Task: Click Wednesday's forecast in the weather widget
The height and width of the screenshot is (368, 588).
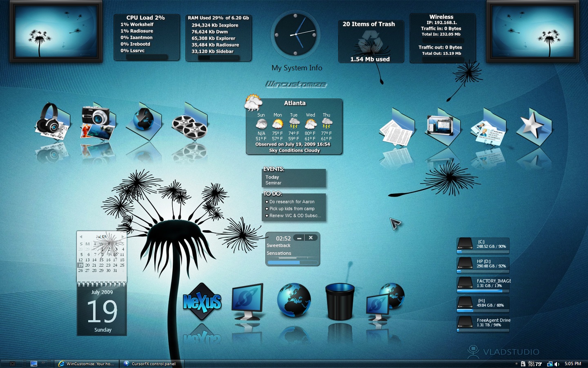Action: [x=310, y=127]
